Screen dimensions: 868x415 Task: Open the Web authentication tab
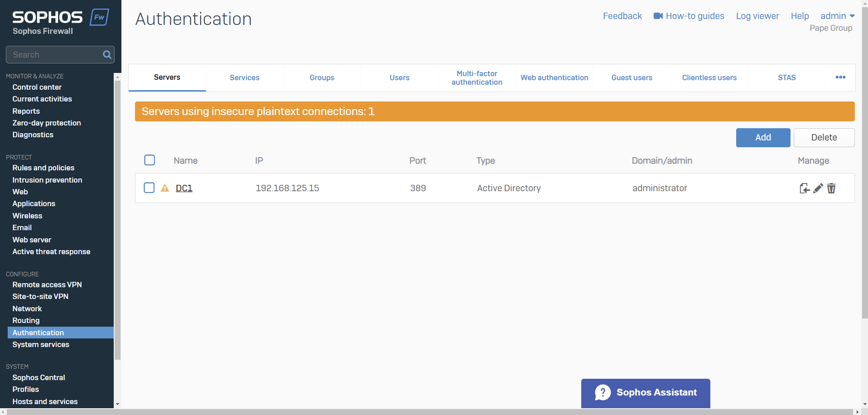coord(555,77)
